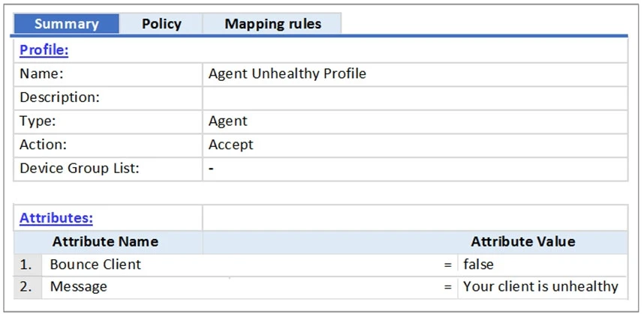644x314 pixels.
Task: Select row number 2 in Attributes table
Action: [26, 287]
